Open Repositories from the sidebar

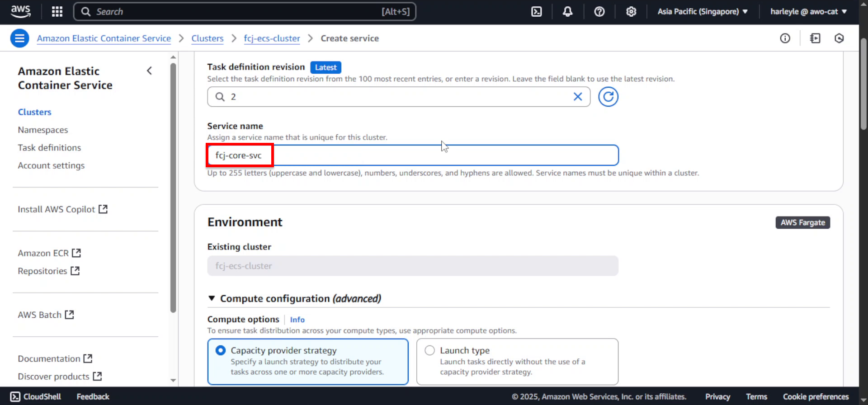click(42, 271)
